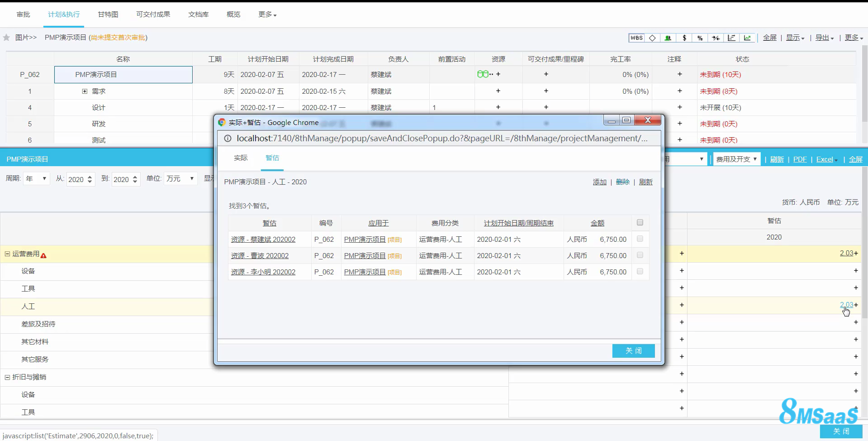Add resource plus in 需求 row
This screenshot has width=868, height=441.
point(498,91)
